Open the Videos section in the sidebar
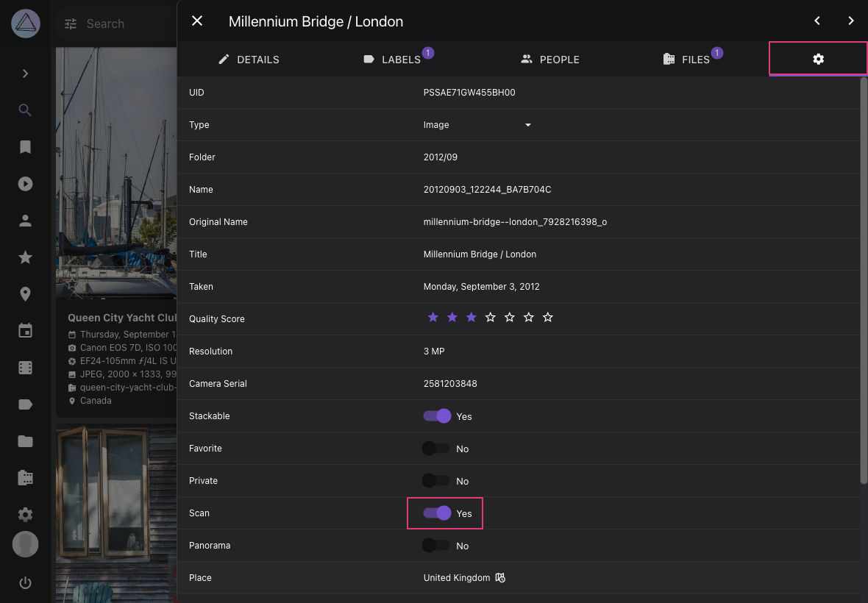The width and height of the screenshot is (868, 603). [x=25, y=183]
